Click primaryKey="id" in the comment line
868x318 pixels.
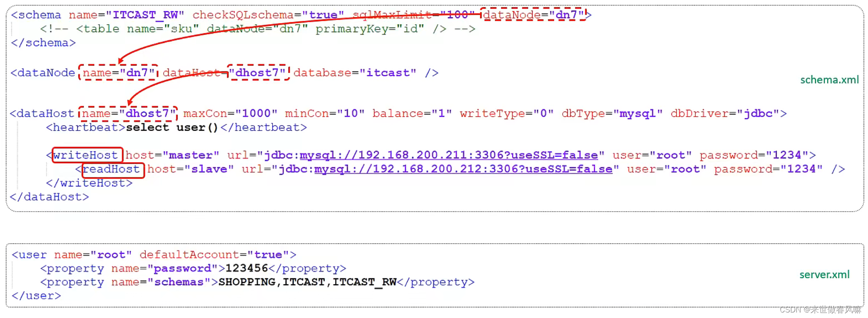tap(370, 29)
